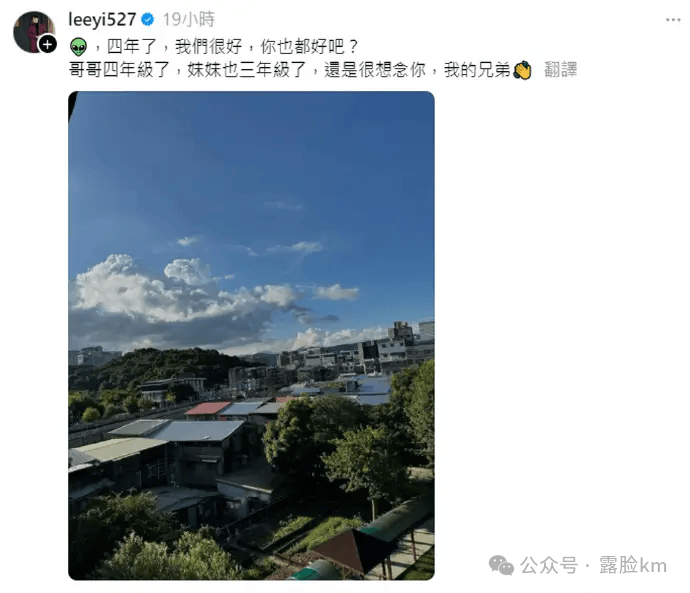Image resolution: width=690 pixels, height=593 pixels.
Task: Click the red-roofed building in the photo
Action: pyautogui.click(x=208, y=409)
